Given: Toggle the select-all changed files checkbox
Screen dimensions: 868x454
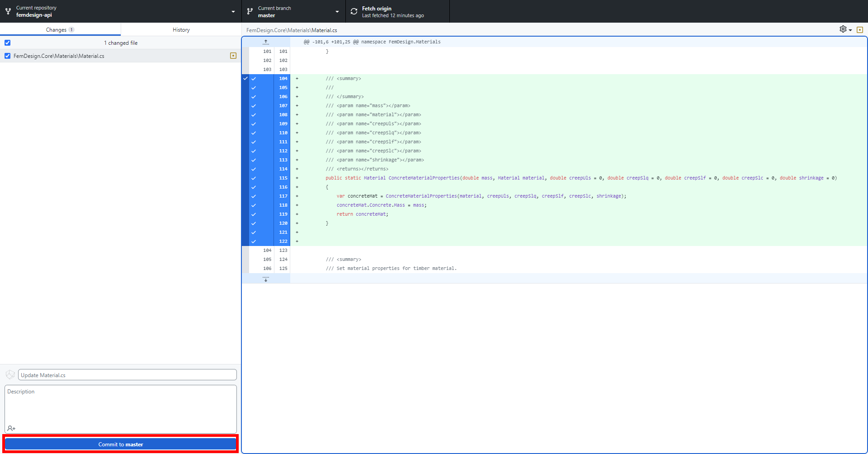Looking at the screenshot, I should [x=8, y=43].
